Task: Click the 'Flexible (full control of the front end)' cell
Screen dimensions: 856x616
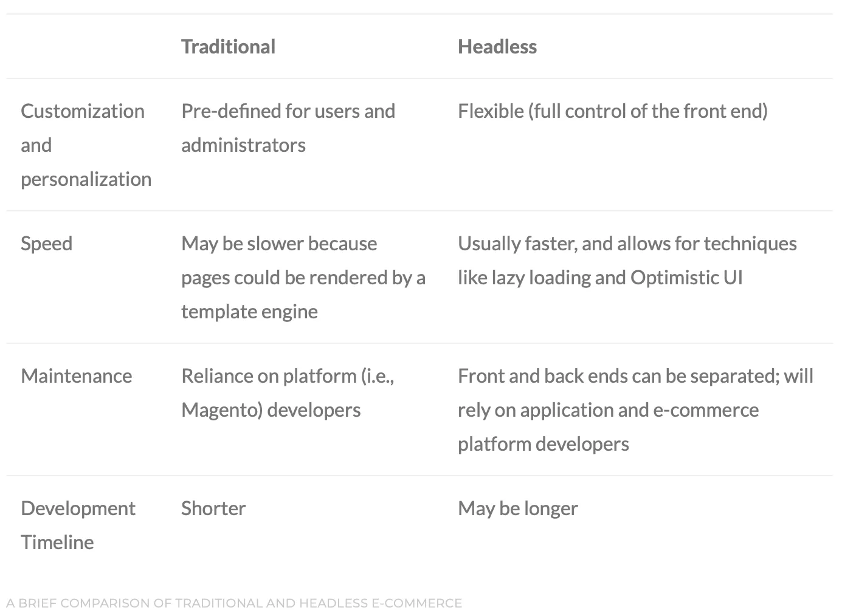Action: [613, 111]
